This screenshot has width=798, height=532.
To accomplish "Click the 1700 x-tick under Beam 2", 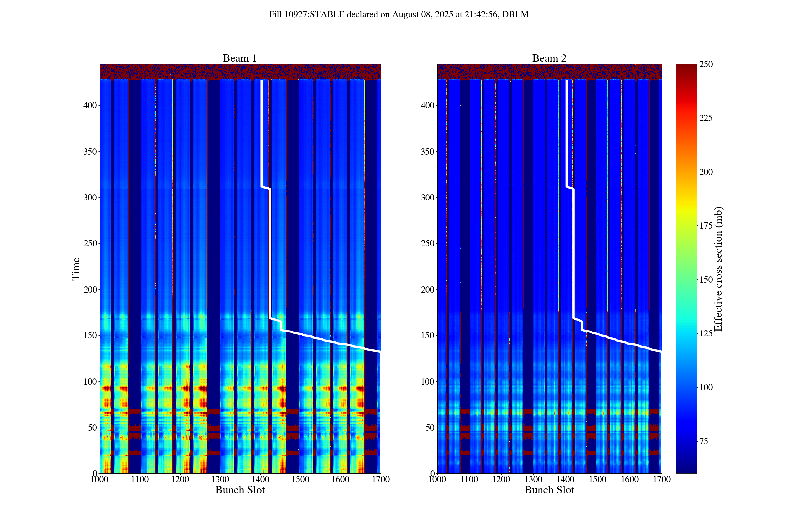I will coord(662,479).
